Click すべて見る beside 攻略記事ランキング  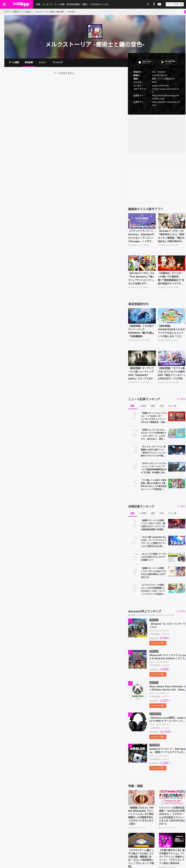tap(181, 506)
